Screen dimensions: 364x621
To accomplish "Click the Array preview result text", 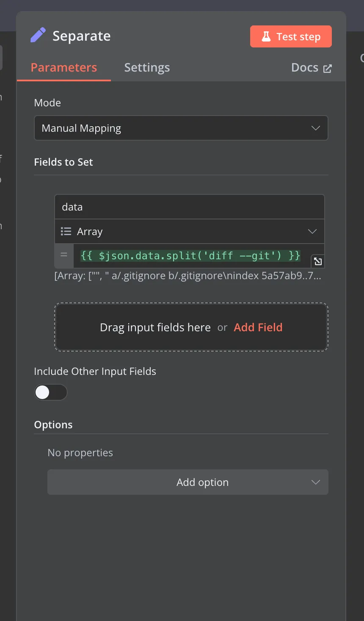I will tap(188, 276).
